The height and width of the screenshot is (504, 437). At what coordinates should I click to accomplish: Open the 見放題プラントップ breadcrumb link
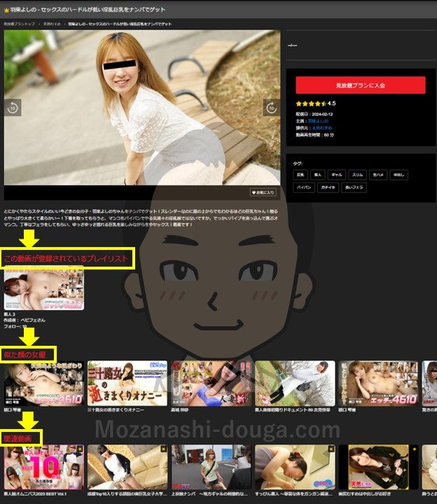point(19,24)
